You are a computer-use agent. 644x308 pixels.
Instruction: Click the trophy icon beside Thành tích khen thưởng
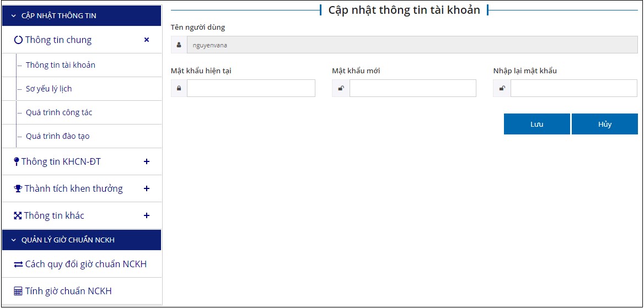coord(18,189)
